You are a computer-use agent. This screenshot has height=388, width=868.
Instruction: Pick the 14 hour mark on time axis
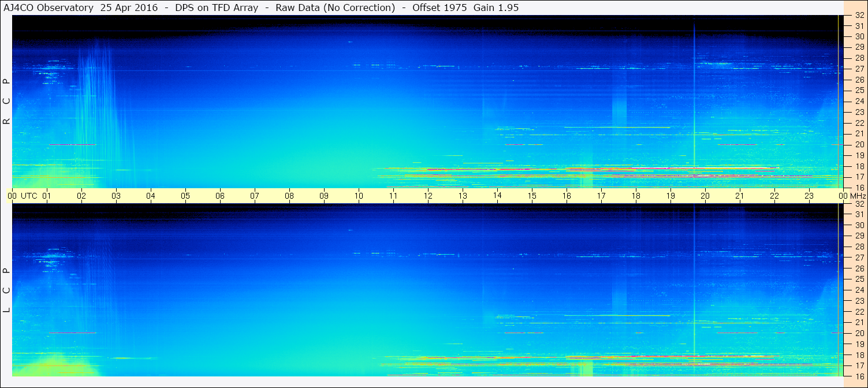click(497, 196)
